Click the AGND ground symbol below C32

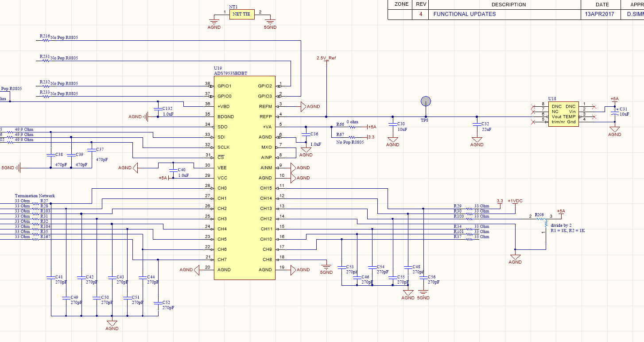point(477,140)
